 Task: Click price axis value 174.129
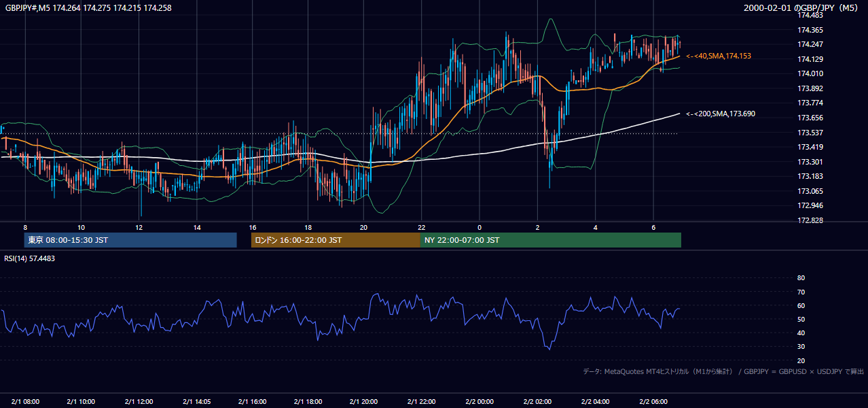click(810, 59)
